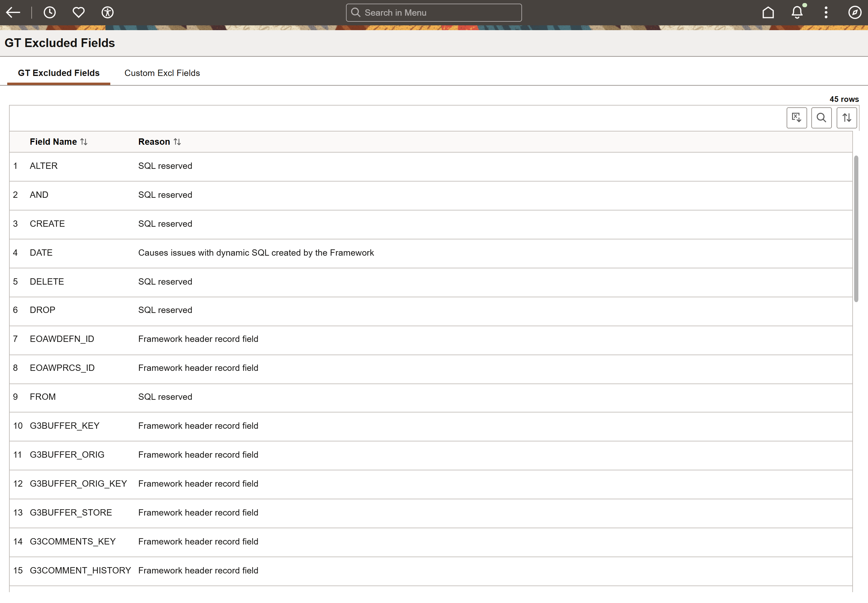Click the Reason column header
Image resolution: width=868 pixels, height=603 pixels.
coord(154,142)
